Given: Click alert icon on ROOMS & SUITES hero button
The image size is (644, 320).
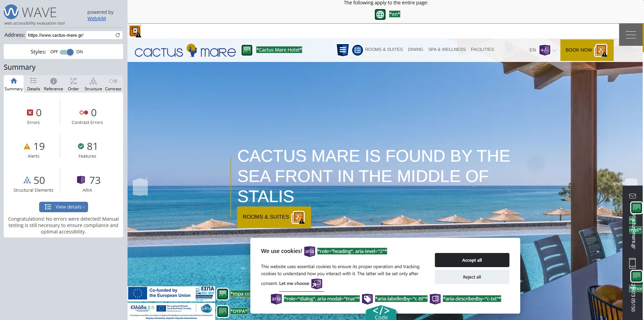Looking at the screenshot, I should 298,217.
